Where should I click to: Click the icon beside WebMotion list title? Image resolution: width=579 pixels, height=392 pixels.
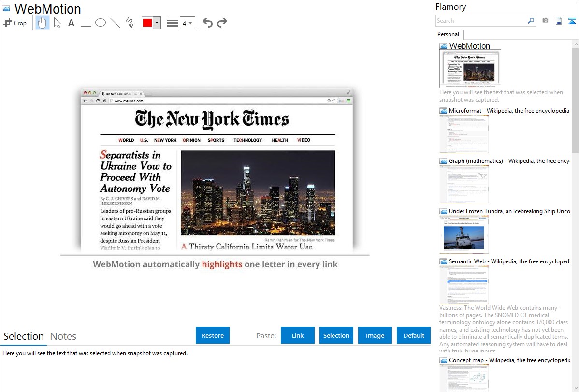click(443, 46)
